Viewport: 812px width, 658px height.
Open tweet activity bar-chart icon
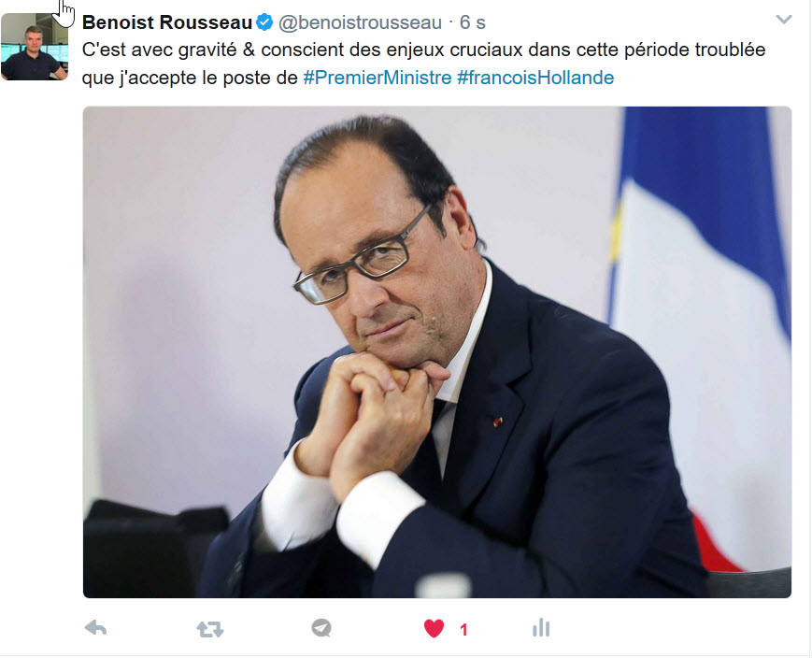tap(541, 628)
